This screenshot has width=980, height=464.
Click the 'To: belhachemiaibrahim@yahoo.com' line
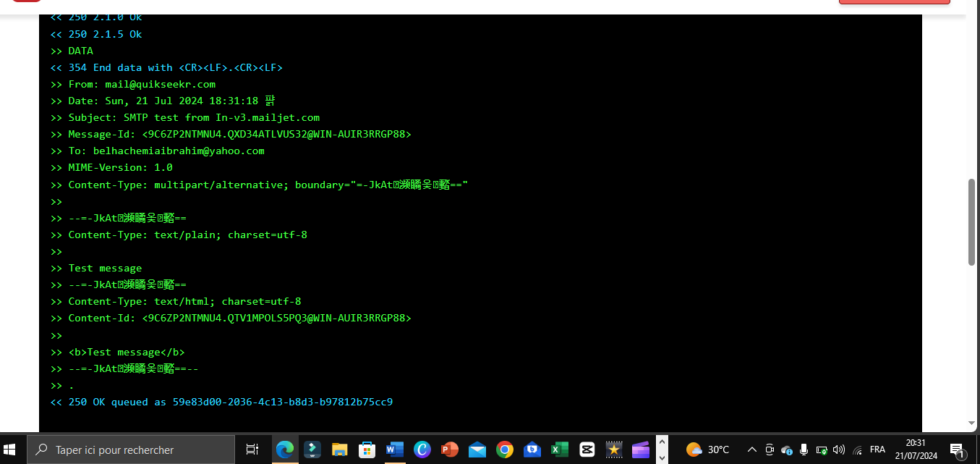[x=157, y=151]
